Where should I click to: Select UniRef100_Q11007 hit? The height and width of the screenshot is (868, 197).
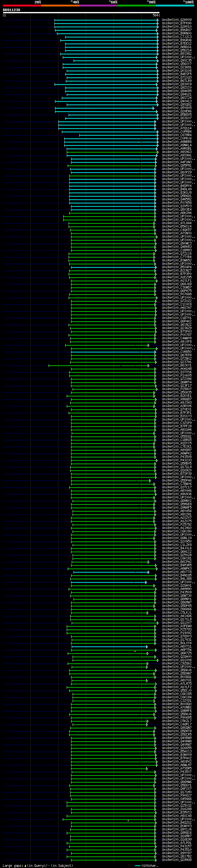pyautogui.click(x=176, y=623)
